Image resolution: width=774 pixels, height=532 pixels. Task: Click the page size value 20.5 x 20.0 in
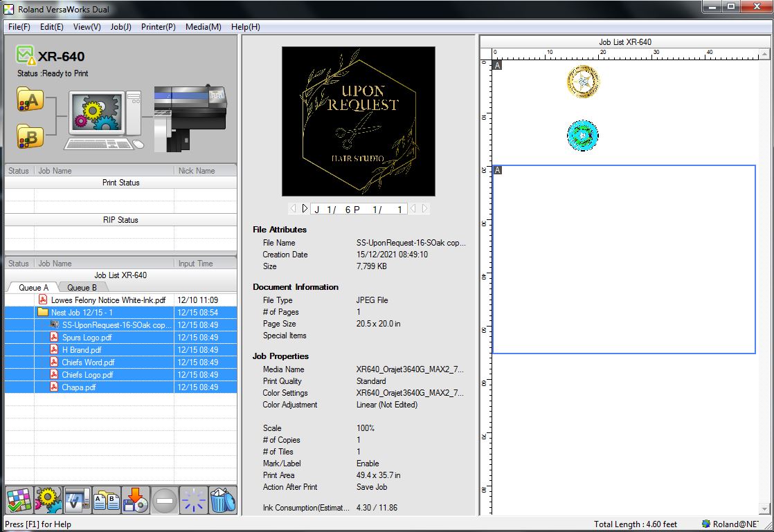point(378,324)
